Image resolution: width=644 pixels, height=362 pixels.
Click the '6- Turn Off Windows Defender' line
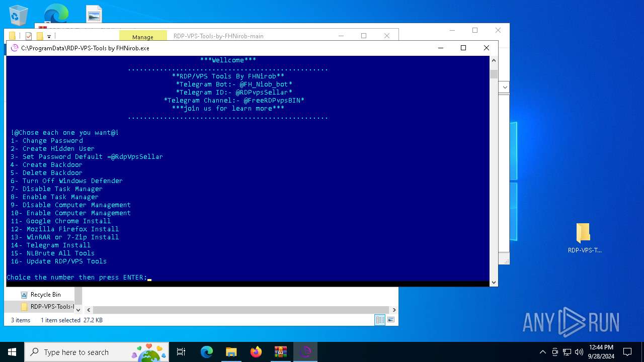[x=66, y=181]
